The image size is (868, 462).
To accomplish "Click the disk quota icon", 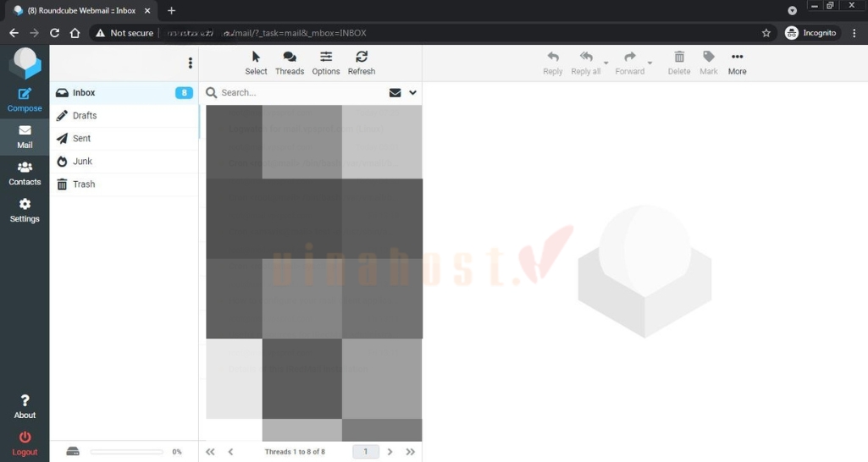I will (x=73, y=452).
